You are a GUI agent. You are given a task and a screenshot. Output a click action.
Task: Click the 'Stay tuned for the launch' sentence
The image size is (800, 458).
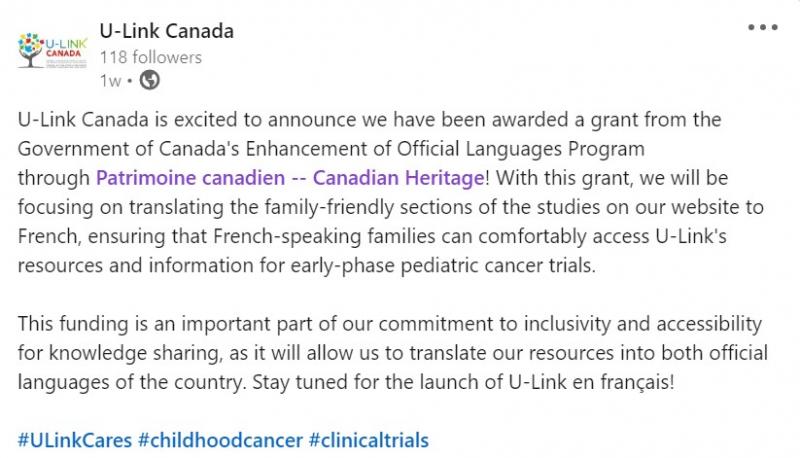(x=463, y=382)
